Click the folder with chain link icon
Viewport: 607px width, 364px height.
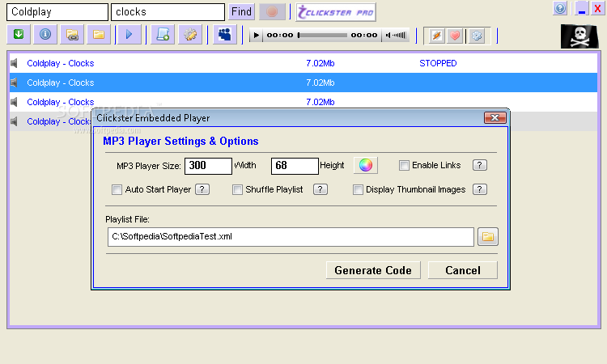click(72, 35)
